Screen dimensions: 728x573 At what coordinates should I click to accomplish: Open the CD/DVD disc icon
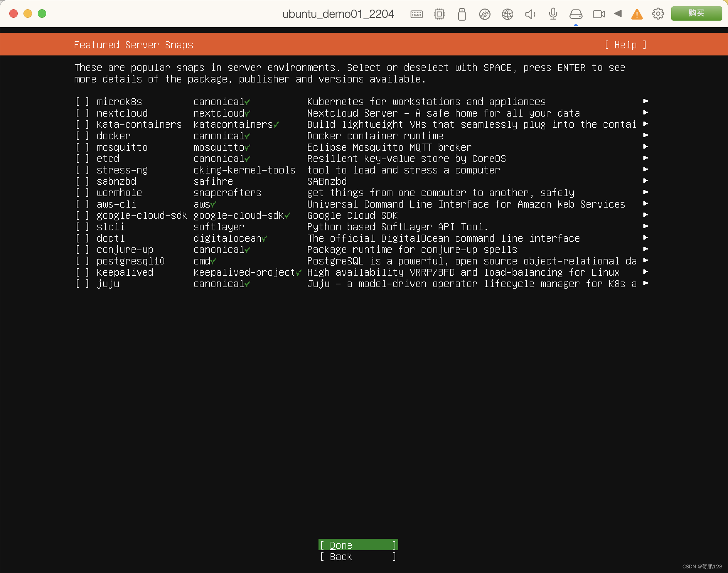[x=485, y=14]
